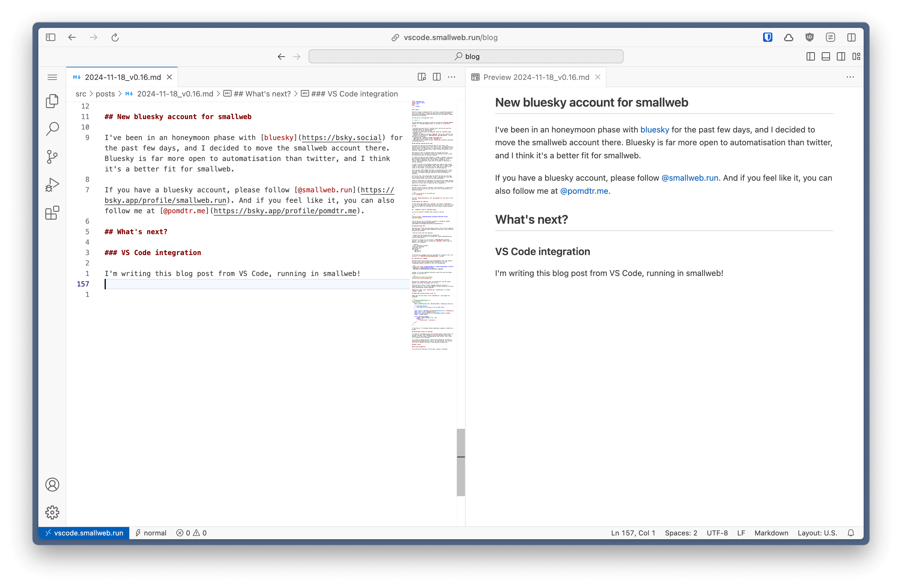Open the Bitwarden extension icon

[x=767, y=37]
